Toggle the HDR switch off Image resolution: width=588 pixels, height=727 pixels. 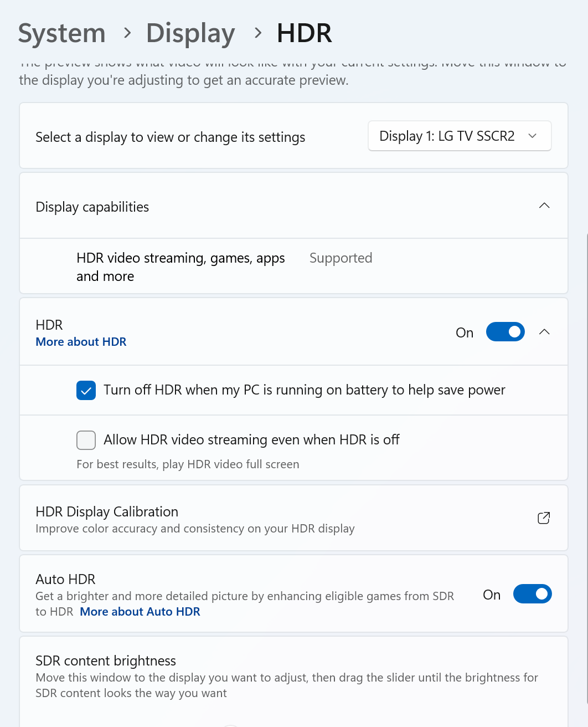pos(505,332)
